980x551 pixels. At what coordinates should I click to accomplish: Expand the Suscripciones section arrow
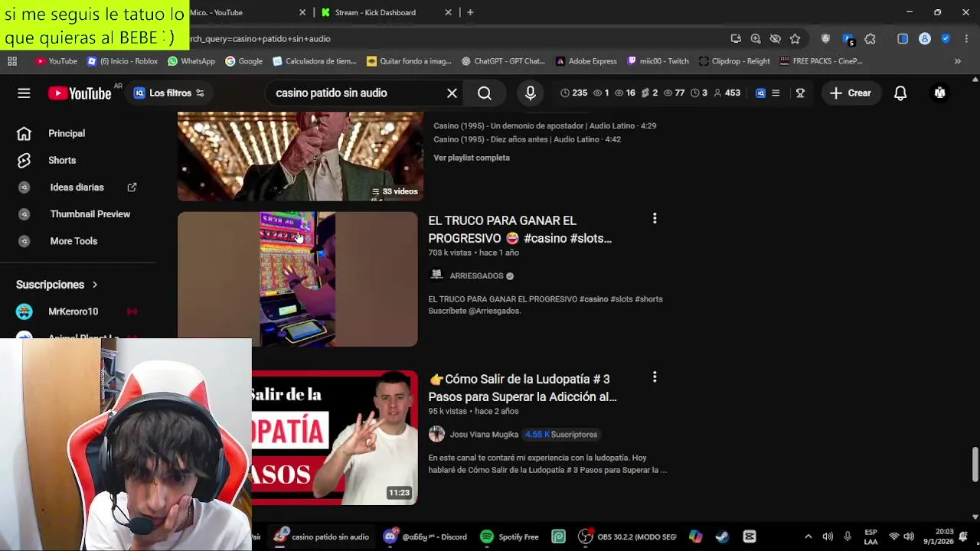click(x=95, y=285)
